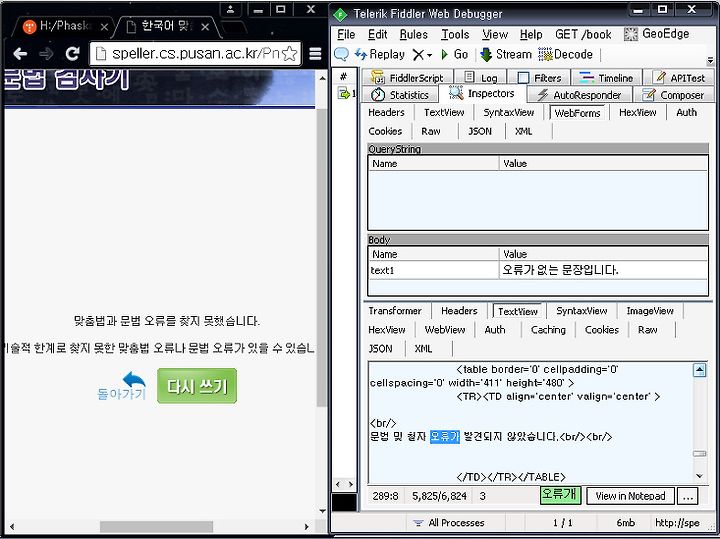Open the View menu in Fiddler

pyautogui.click(x=495, y=34)
